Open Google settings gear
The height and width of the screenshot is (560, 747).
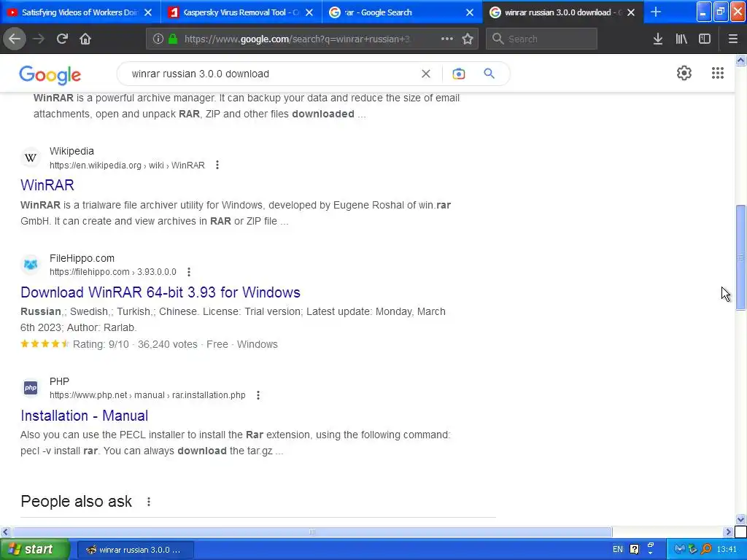pos(684,73)
